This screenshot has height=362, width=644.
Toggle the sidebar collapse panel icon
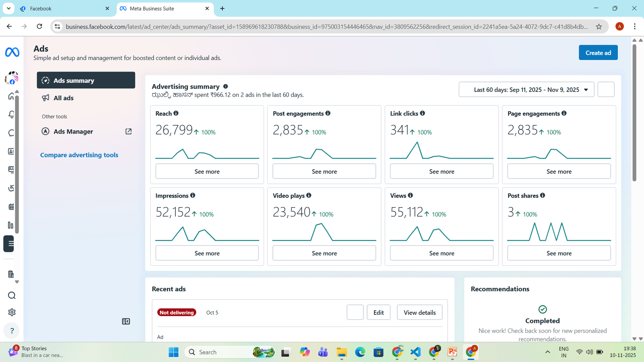126,321
